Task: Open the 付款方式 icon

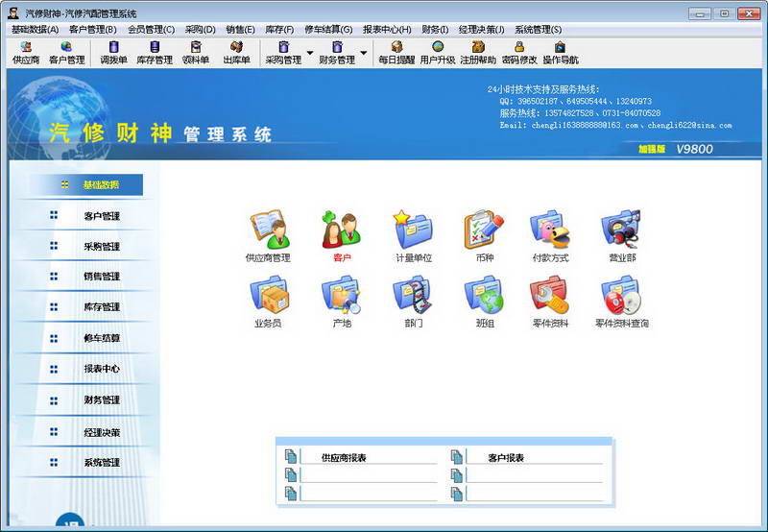Action: (x=549, y=230)
